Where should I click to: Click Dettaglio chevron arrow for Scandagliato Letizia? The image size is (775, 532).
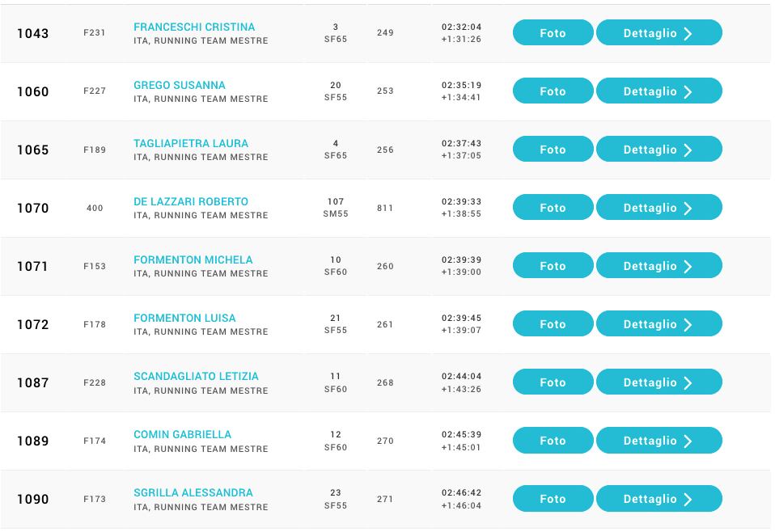(688, 383)
